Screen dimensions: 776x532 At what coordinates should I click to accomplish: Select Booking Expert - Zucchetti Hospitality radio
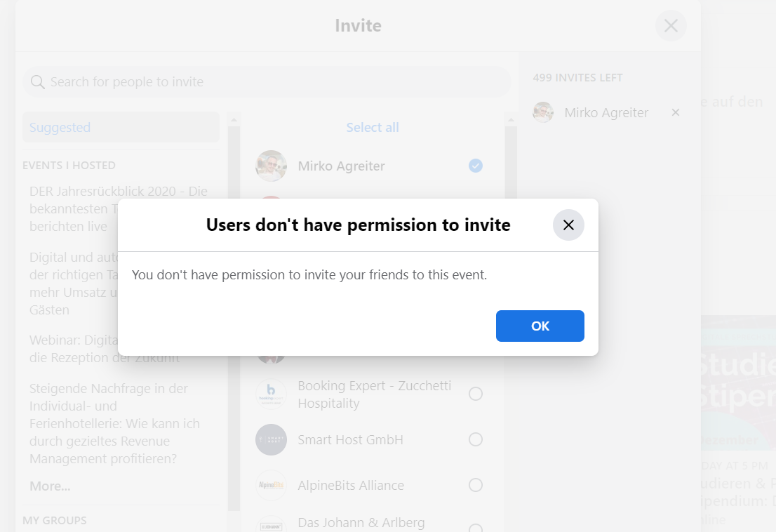click(x=476, y=394)
